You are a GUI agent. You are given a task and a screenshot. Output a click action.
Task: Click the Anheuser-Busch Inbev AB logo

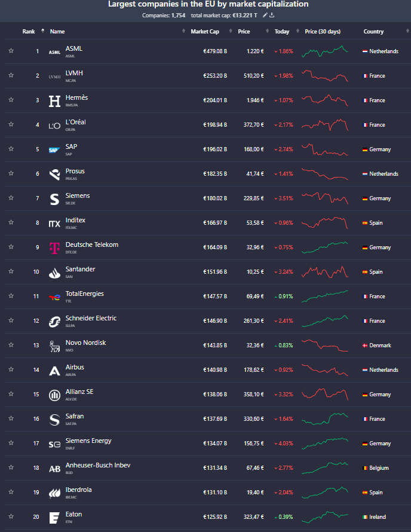point(54,469)
